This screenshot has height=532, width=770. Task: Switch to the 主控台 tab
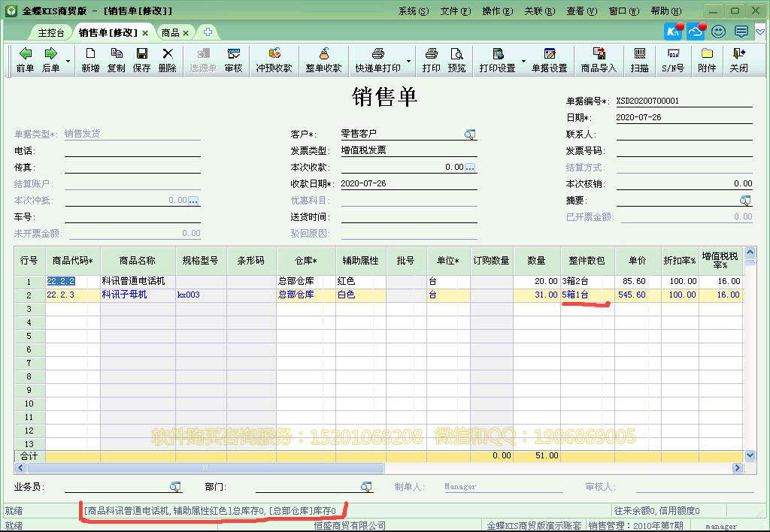pos(51,33)
